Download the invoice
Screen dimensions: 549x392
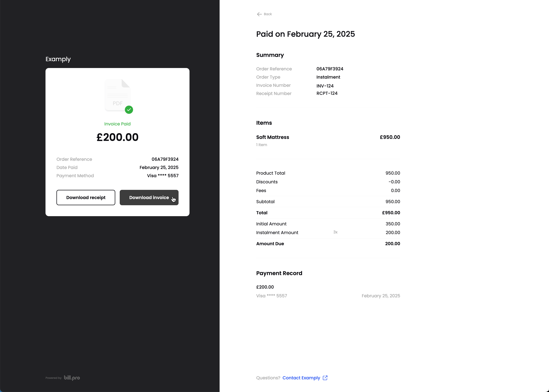149,197
